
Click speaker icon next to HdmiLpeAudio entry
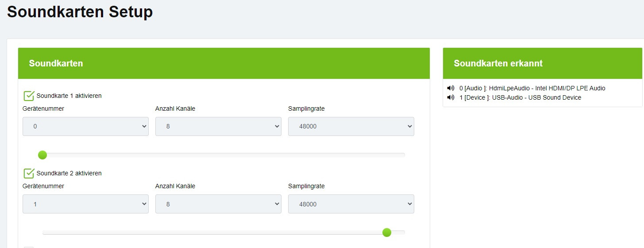(x=451, y=88)
